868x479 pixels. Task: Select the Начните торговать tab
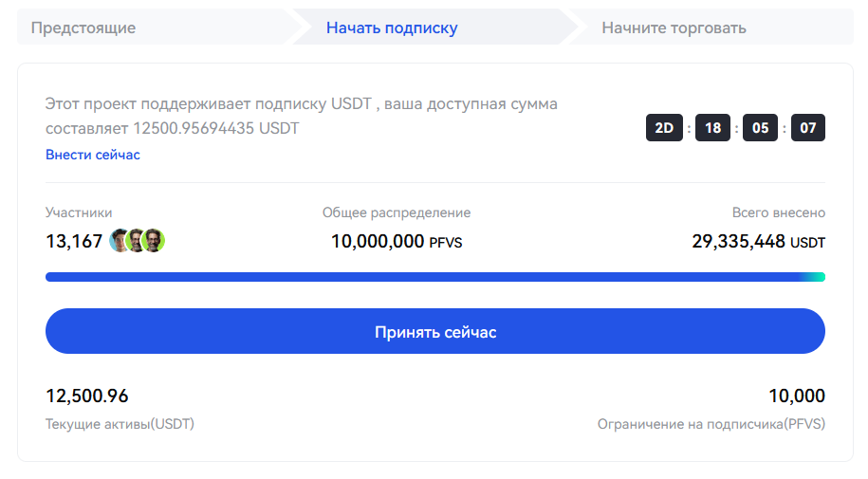click(x=674, y=28)
